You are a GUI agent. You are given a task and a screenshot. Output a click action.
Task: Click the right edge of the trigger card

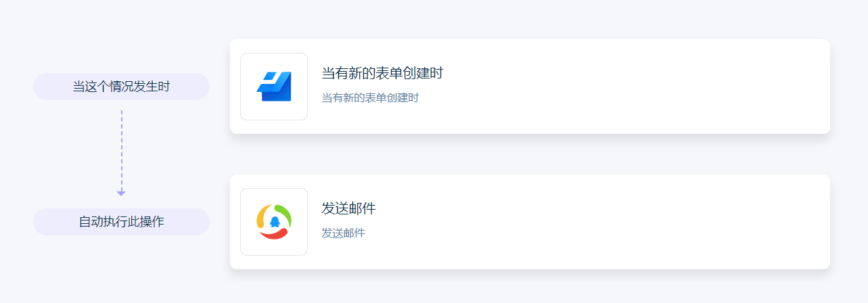coord(829,87)
